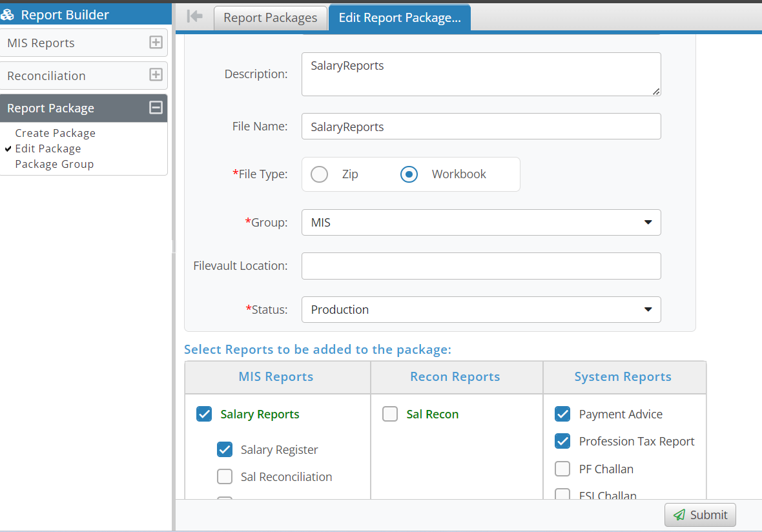
Task: Click into the File Name text field
Action: [x=480, y=127]
